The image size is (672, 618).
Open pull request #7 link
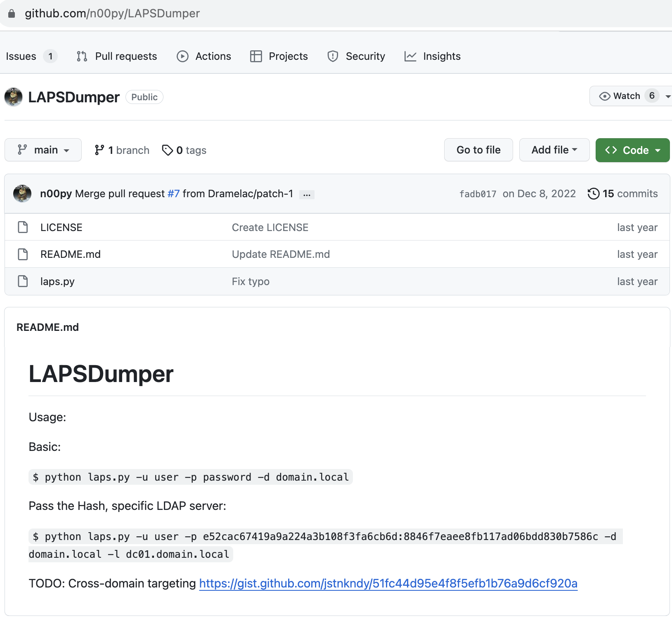point(173,193)
